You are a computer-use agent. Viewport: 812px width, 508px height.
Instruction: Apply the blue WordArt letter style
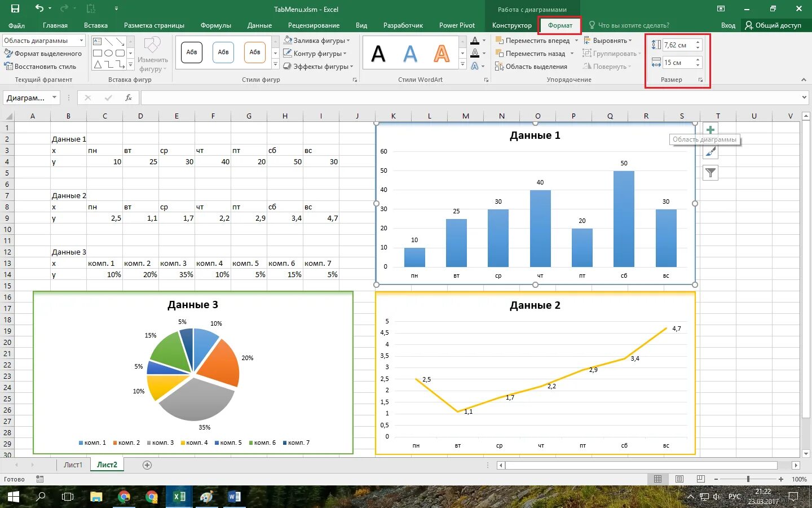tap(410, 54)
